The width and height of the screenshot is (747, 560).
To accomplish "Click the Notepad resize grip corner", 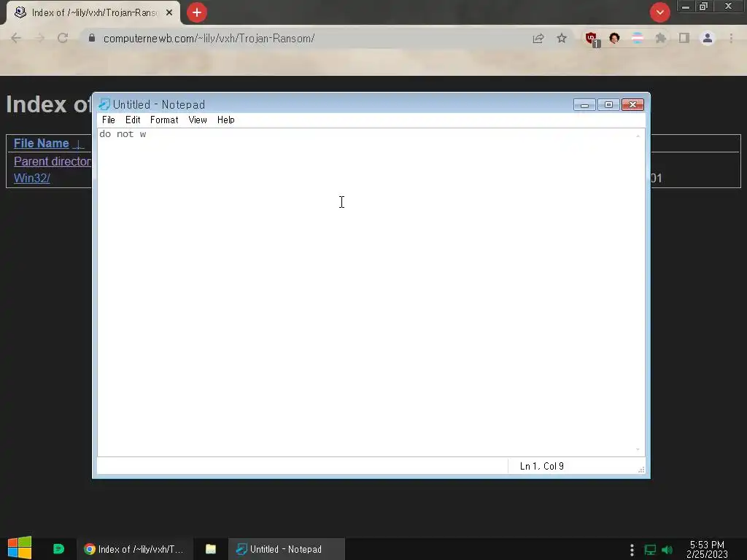I will [x=641, y=470].
